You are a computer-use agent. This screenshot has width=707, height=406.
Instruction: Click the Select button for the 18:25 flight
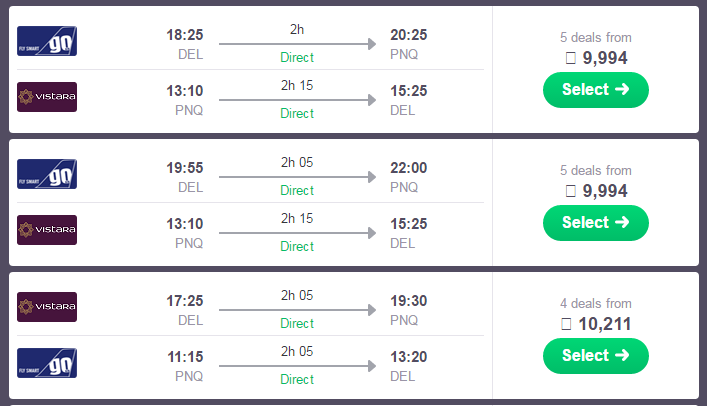click(x=596, y=90)
